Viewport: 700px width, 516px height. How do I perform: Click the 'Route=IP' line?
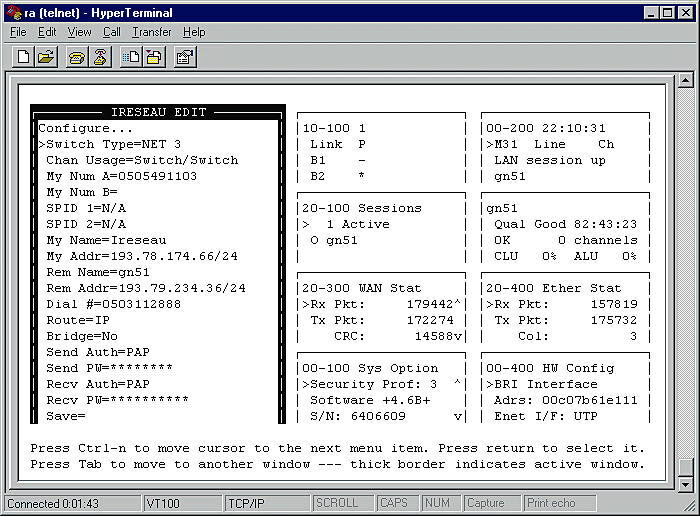click(x=78, y=320)
